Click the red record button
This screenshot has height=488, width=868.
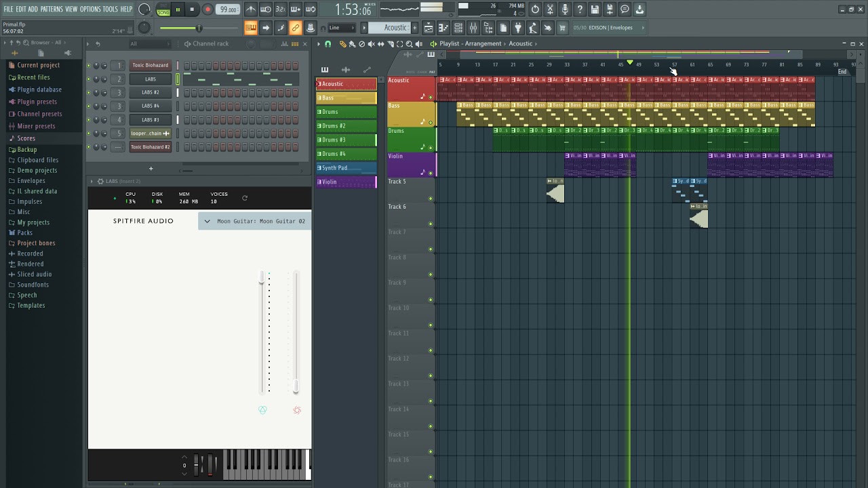[x=208, y=9]
